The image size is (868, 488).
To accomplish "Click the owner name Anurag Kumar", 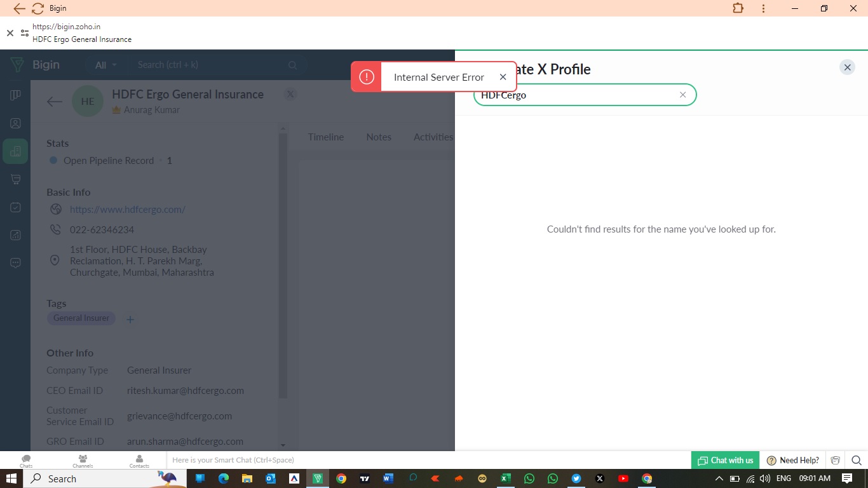I will pyautogui.click(x=152, y=110).
